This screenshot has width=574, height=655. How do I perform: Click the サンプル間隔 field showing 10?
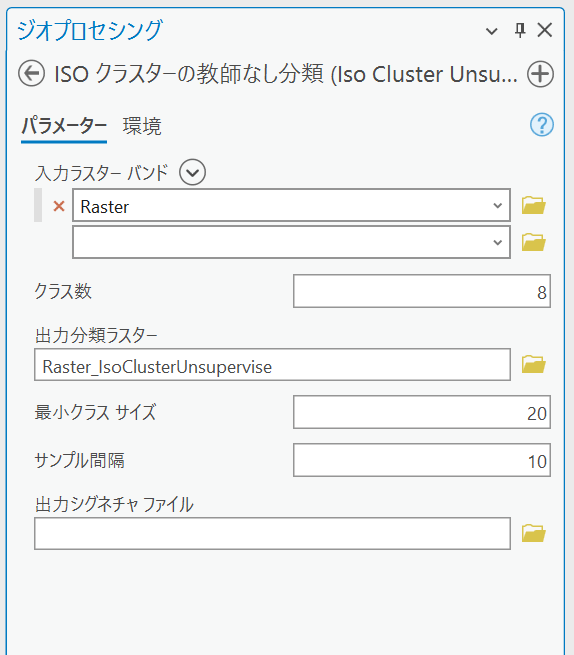point(422,460)
